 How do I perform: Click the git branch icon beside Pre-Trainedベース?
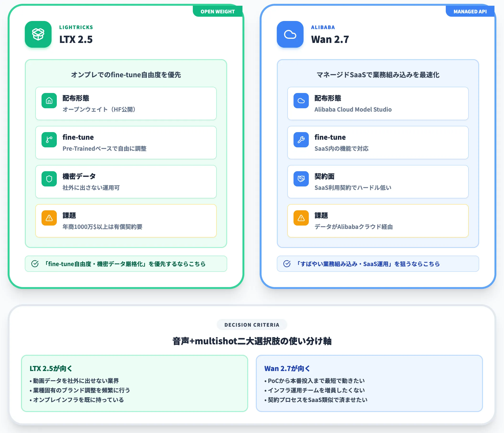point(49,139)
